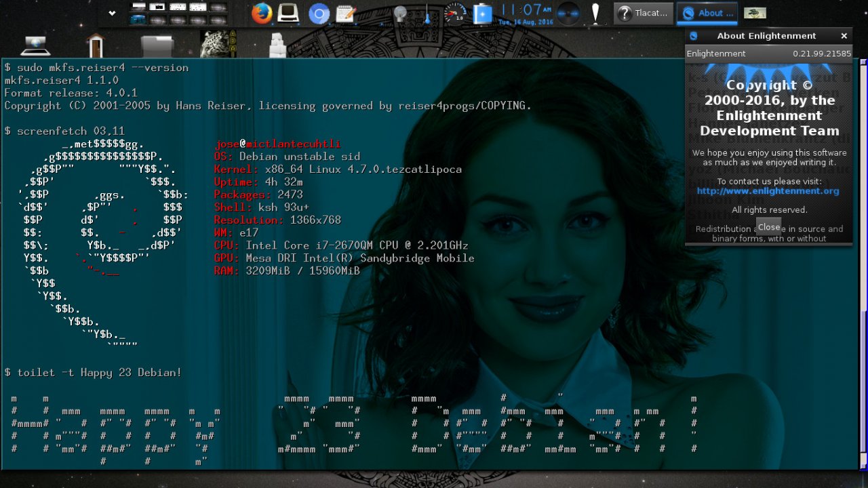Switch to the About ... taskbar entry
Viewport: 868px width, 488px height.
pos(709,13)
